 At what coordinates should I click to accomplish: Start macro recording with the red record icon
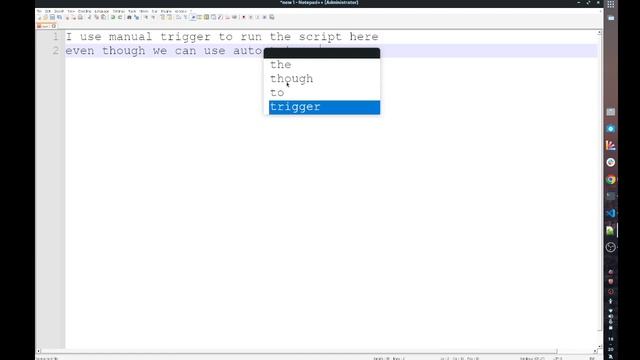coord(244,17)
